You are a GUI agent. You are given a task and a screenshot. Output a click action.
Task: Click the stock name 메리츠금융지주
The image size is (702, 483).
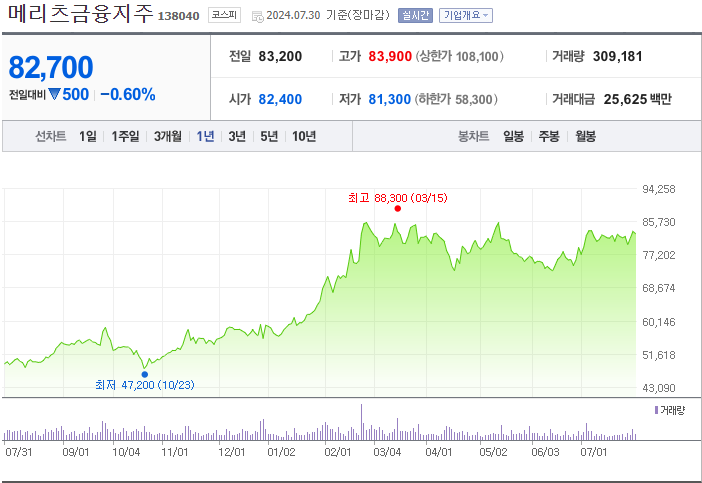pos(81,13)
